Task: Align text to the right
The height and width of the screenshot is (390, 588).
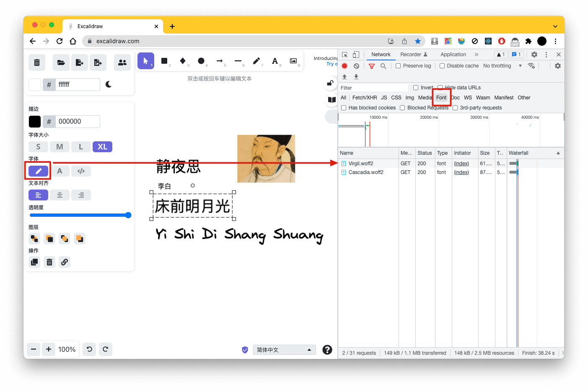Action: click(81, 195)
